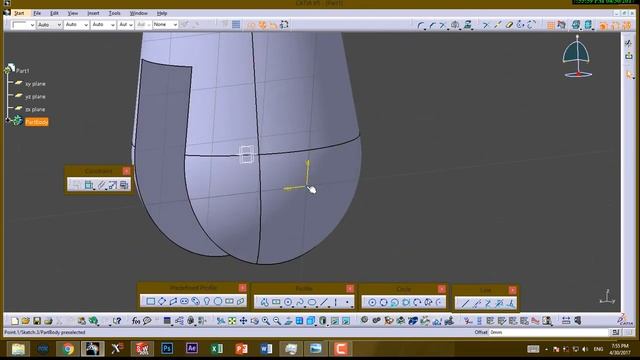Select the Circle tool in Profile toolbar
Screen dimensions: 640x360
pos(288,302)
